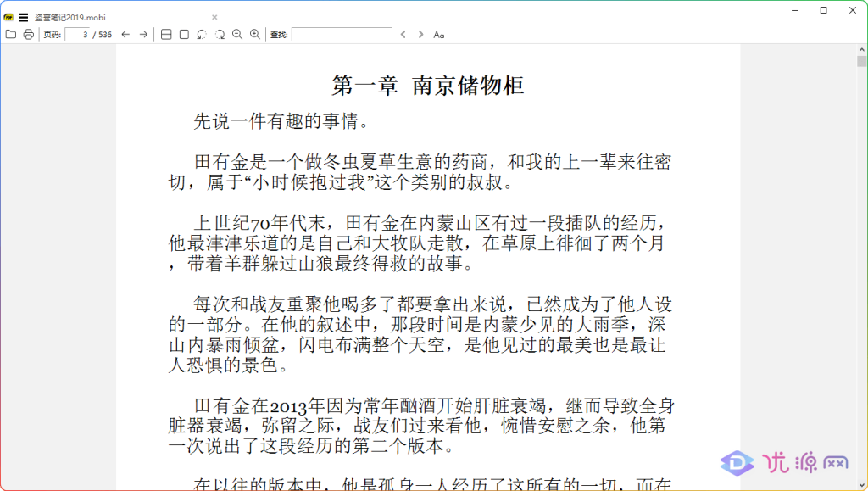
Task: Select the fit single page icon
Action: coord(184,35)
